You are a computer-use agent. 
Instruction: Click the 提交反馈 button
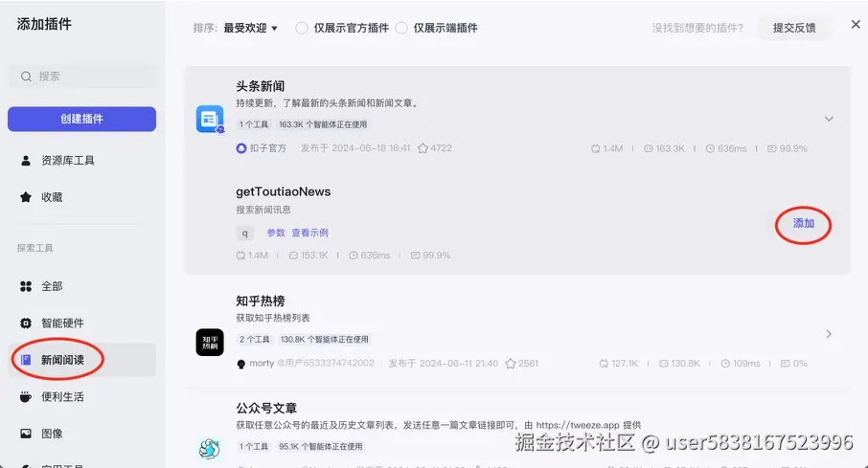[794, 28]
